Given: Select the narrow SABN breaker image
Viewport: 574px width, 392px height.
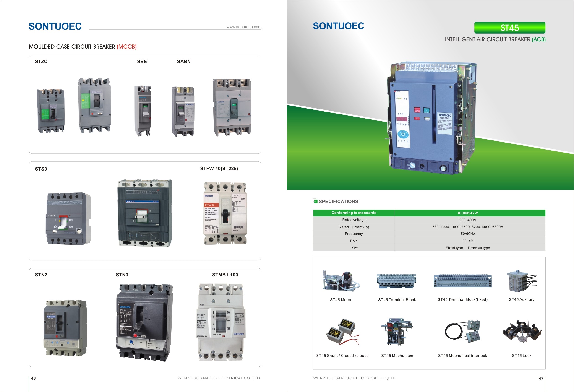Looking at the screenshot, I should click(183, 111).
